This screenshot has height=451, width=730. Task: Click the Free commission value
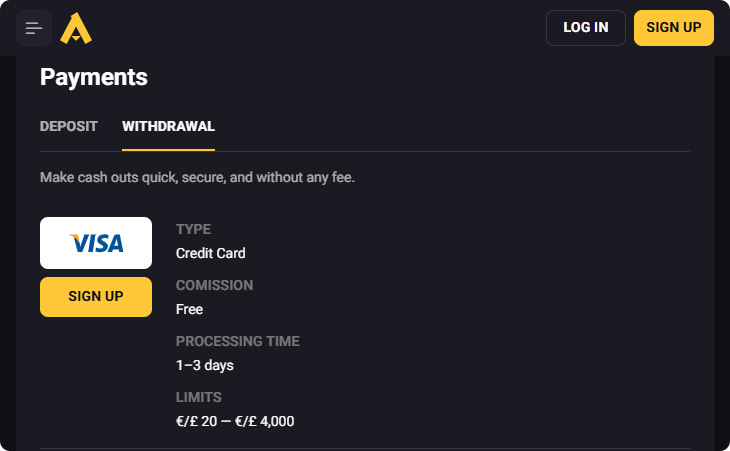189,309
